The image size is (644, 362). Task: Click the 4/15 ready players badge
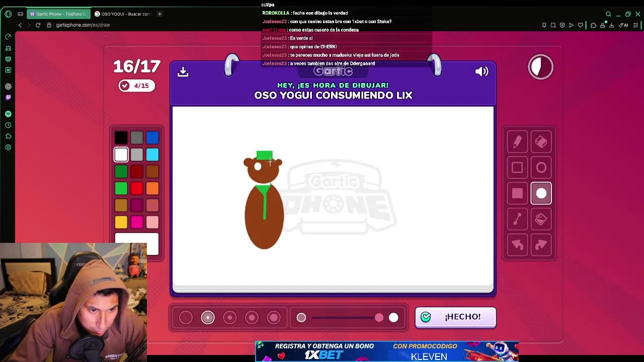click(x=136, y=86)
